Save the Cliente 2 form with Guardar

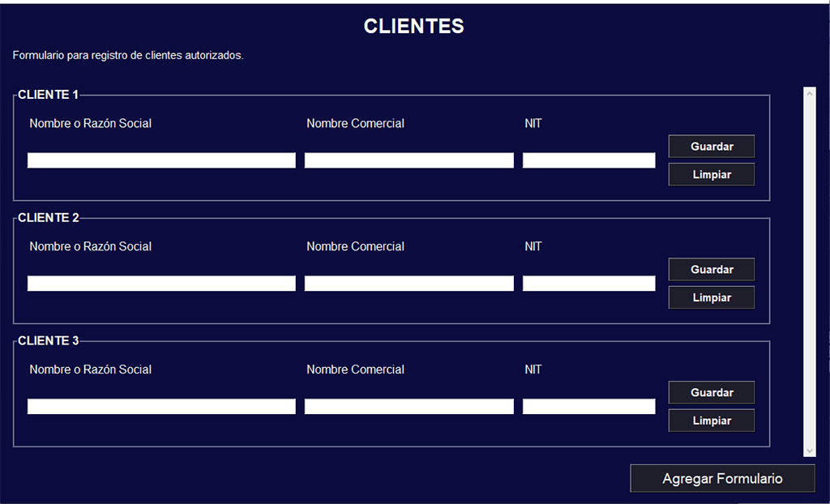[712, 270]
